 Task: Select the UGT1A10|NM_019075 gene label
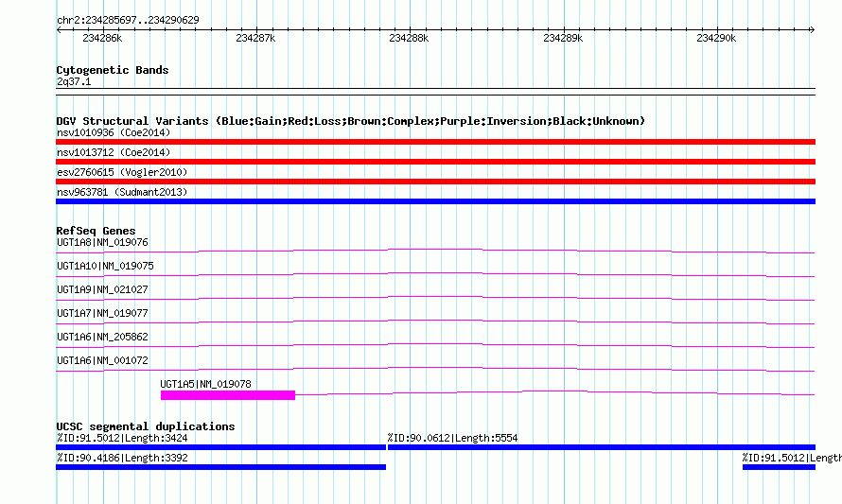[105, 267]
